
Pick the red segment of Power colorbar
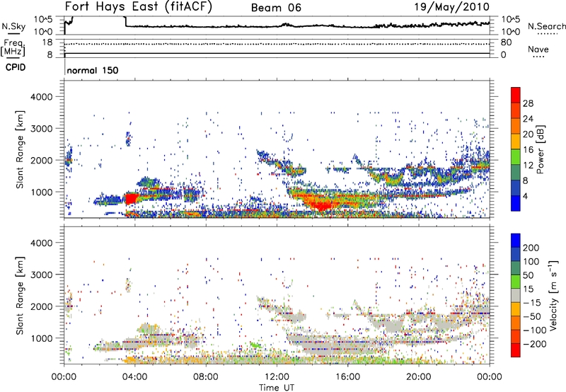tap(516, 95)
